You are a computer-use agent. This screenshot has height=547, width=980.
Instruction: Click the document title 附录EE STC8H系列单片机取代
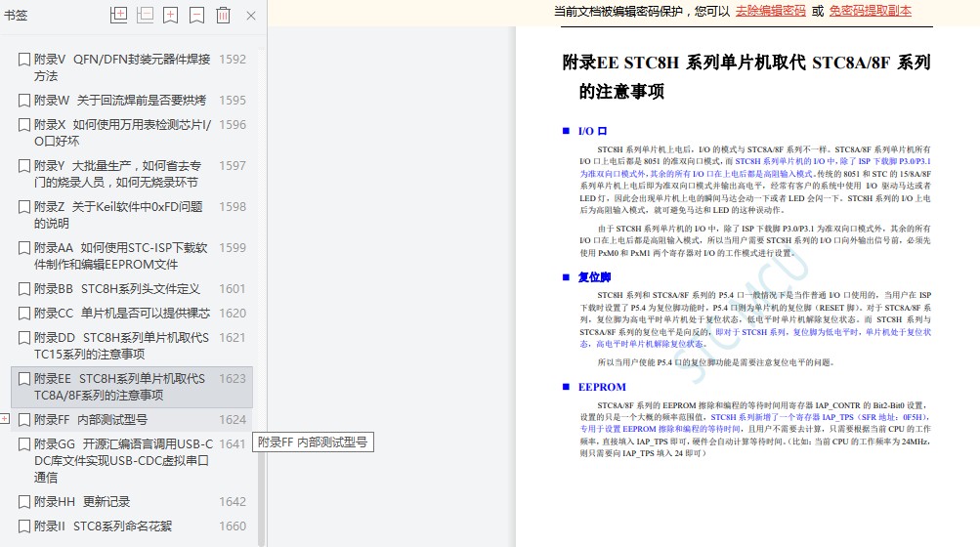[746, 77]
